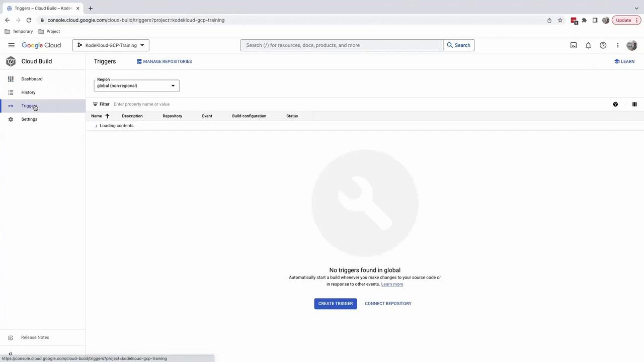Open column display options icon
The width and height of the screenshot is (644, 362).
(x=634, y=104)
